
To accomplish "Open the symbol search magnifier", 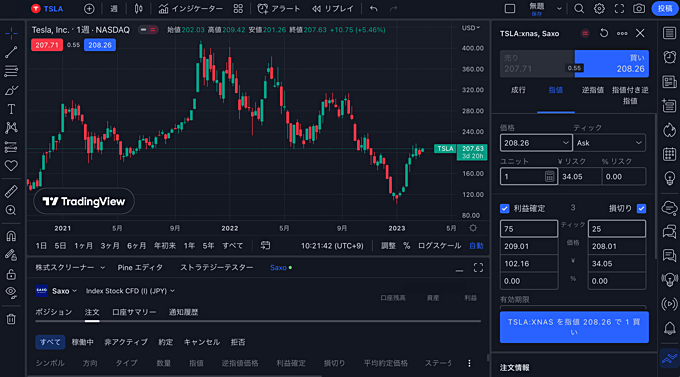I will coord(579,9).
